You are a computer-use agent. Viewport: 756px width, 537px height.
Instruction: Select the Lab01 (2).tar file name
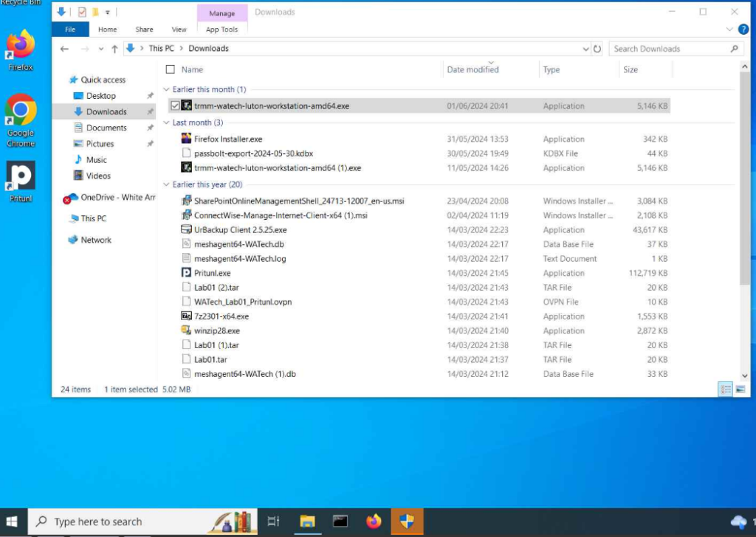tap(216, 288)
